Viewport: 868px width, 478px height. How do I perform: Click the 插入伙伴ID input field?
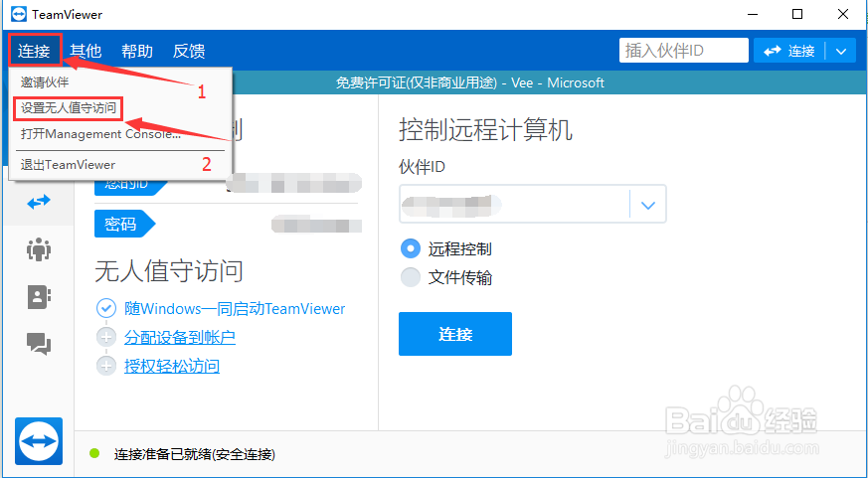(684, 51)
